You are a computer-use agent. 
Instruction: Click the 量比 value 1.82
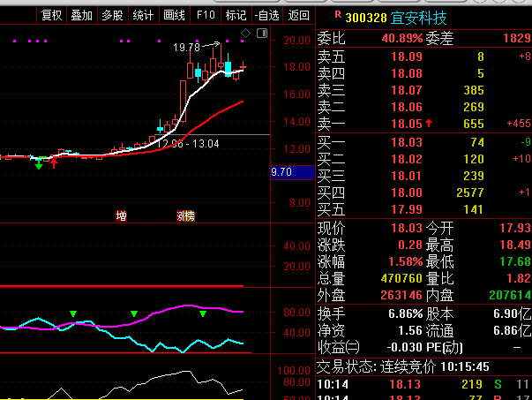519,278
